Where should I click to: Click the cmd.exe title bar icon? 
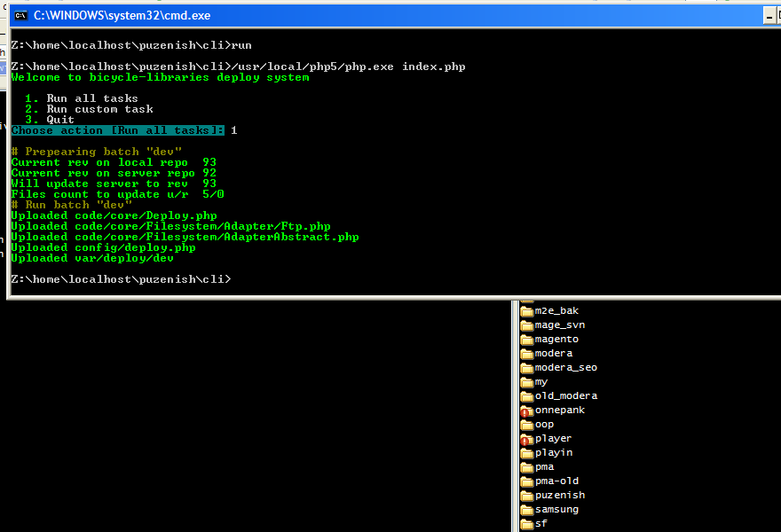(x=20, y=15)
